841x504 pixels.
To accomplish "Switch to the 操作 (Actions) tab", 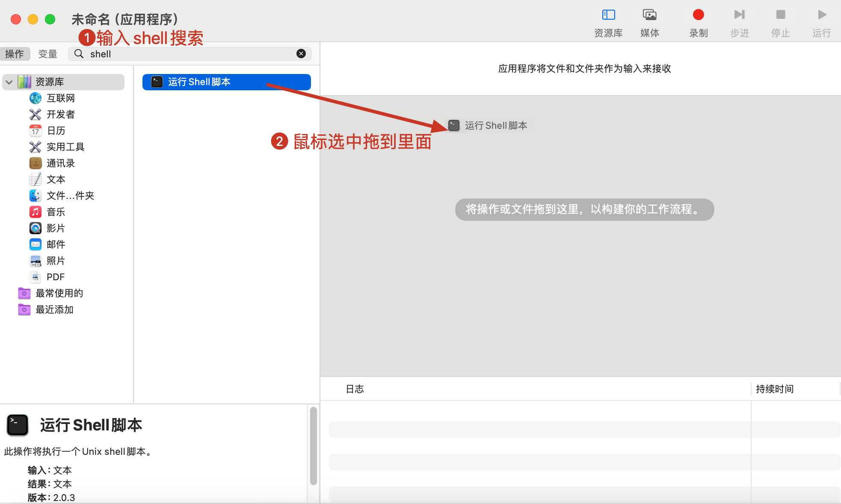I will click(15, 54).
